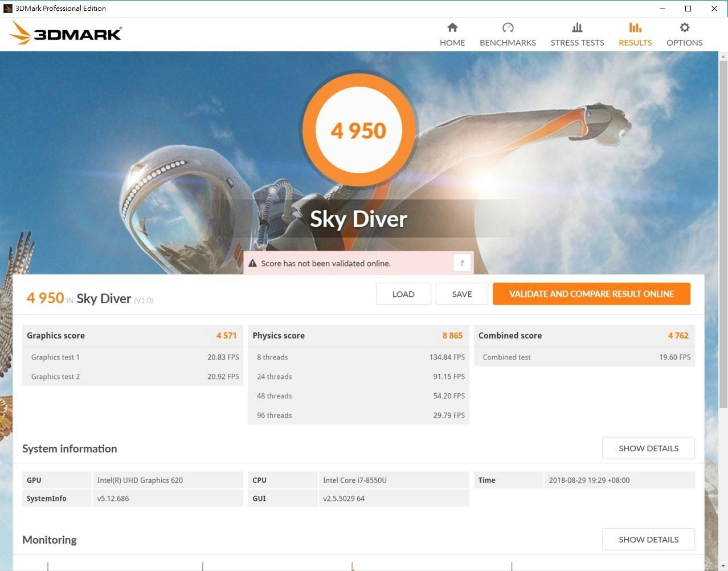Viewport: 728px width, 571px height.
Task: Click the System information heading
Action: point(69,448)
